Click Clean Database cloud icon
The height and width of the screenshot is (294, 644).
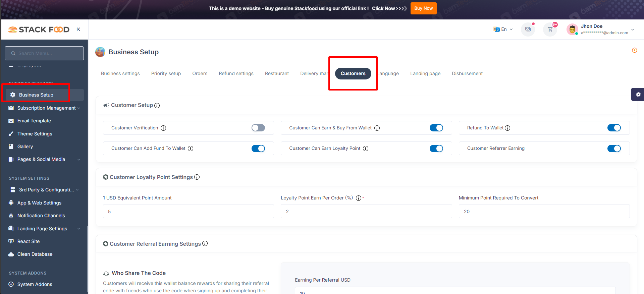pos(11,254)
